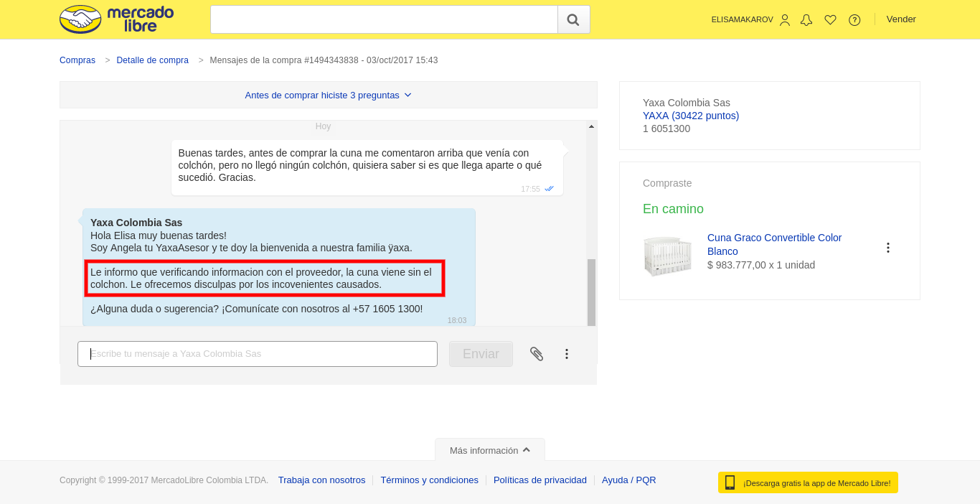Focus the message input field
Viewport: 980px width, 504px height.
[258, 354]
